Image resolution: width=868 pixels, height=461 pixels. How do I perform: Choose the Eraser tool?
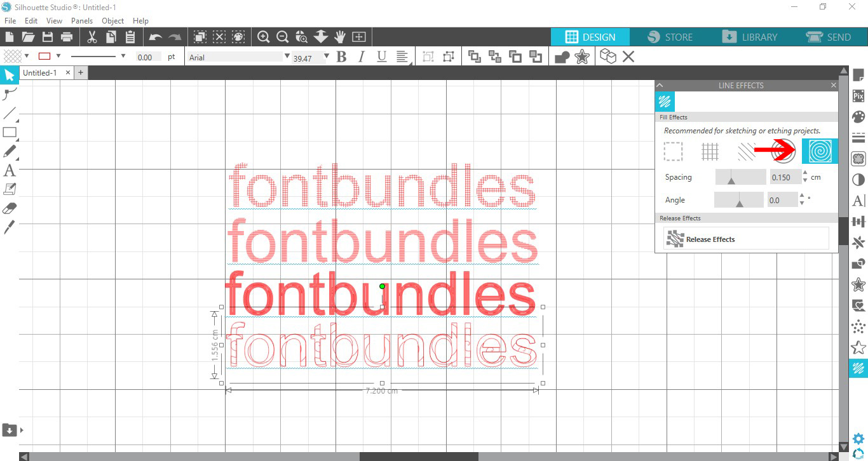[10, 208]
